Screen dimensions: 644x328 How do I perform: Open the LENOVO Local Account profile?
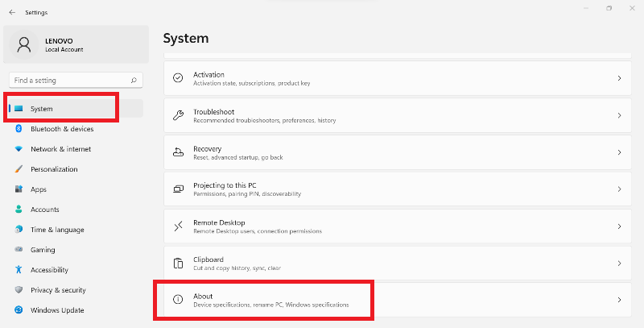point(76,45)
